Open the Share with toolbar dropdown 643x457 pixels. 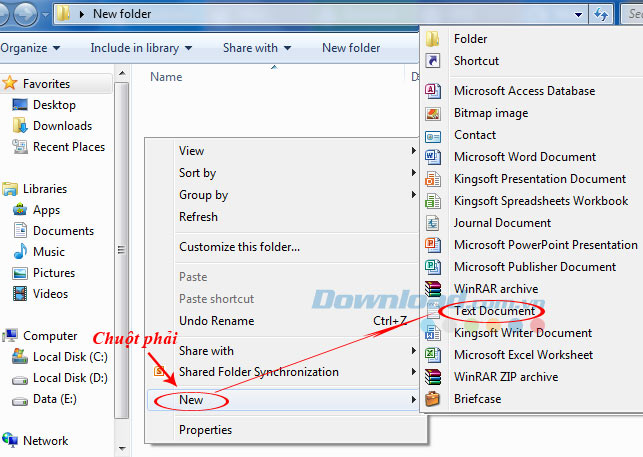[x=257, y=48]
